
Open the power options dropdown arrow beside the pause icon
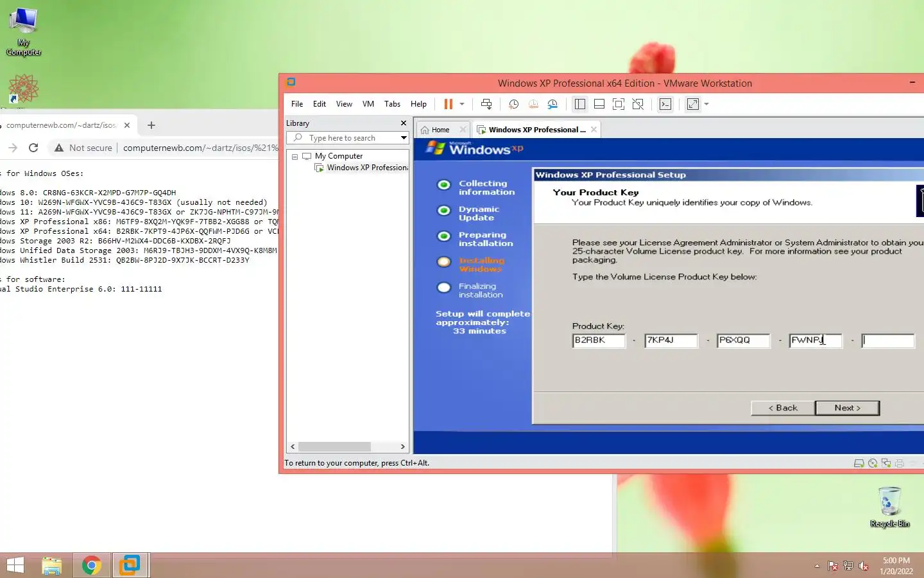(x=462, y=104)
